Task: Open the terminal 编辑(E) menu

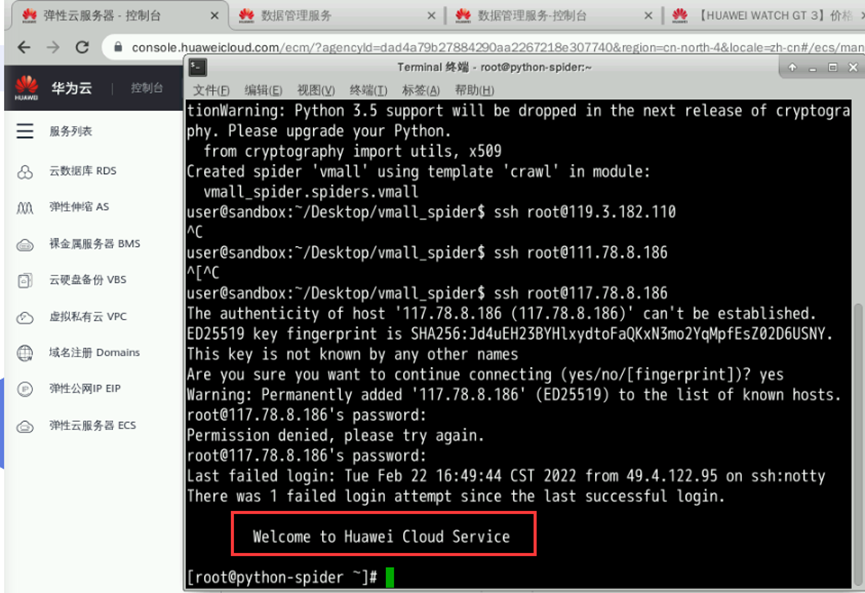Action: (x=263, y=90)
